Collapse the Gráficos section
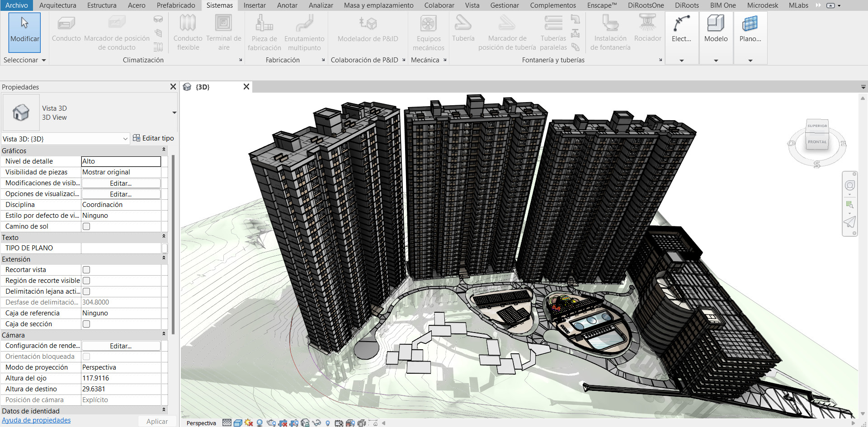 point(164,150)
